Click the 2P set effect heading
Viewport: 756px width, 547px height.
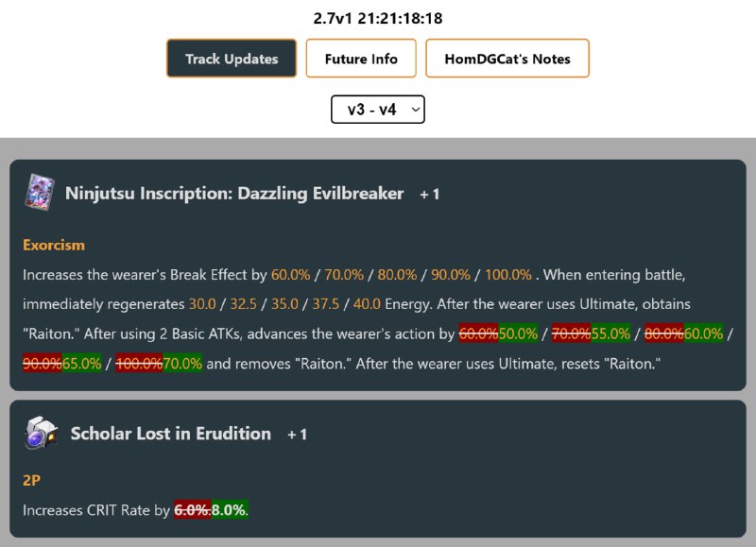31,480
